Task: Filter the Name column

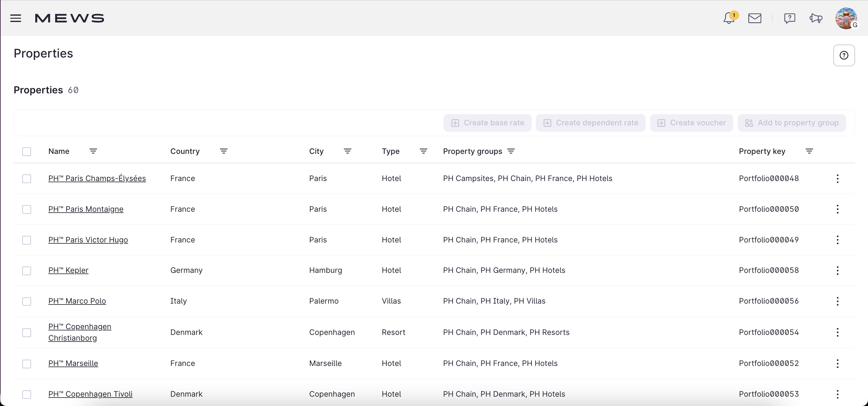Action: pyautogui.click(x=93, y=151)
